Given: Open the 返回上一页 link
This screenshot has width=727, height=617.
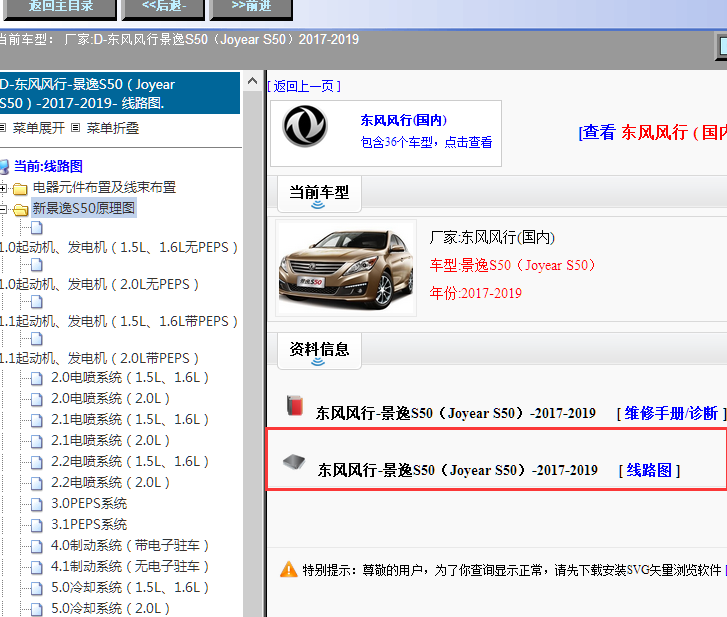Looking at the screenshot, I should pyautogui.click(x=304, y=86).
